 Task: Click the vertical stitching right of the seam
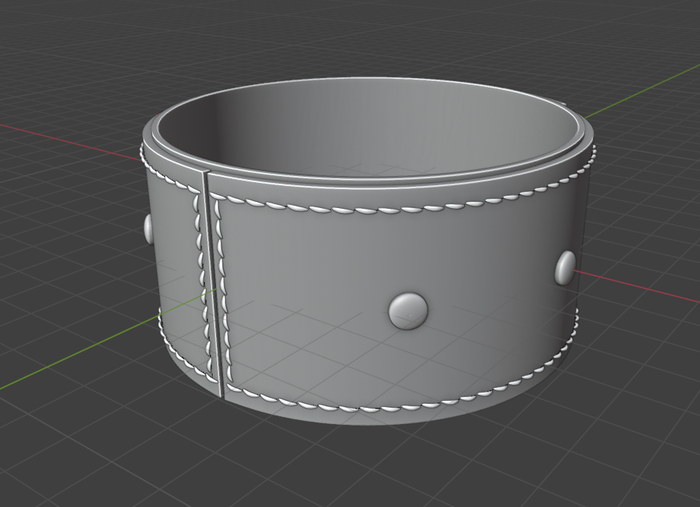pyautogui.click(x=224, y=290)
